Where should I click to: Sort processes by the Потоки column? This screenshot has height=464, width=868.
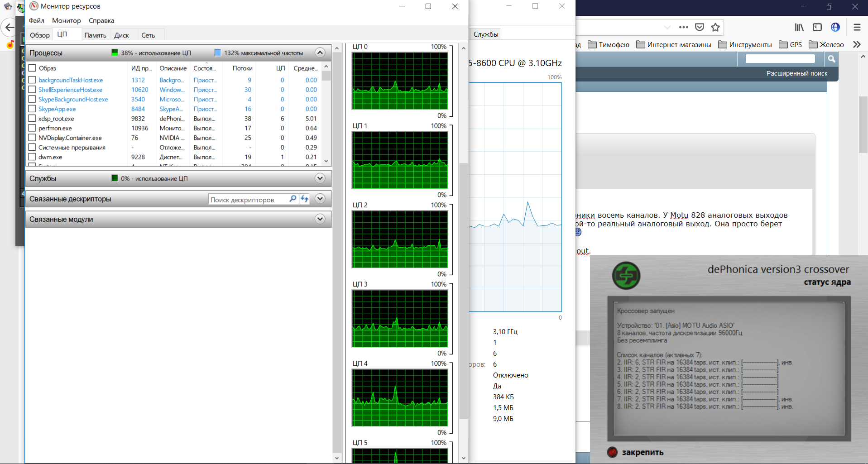239,68
